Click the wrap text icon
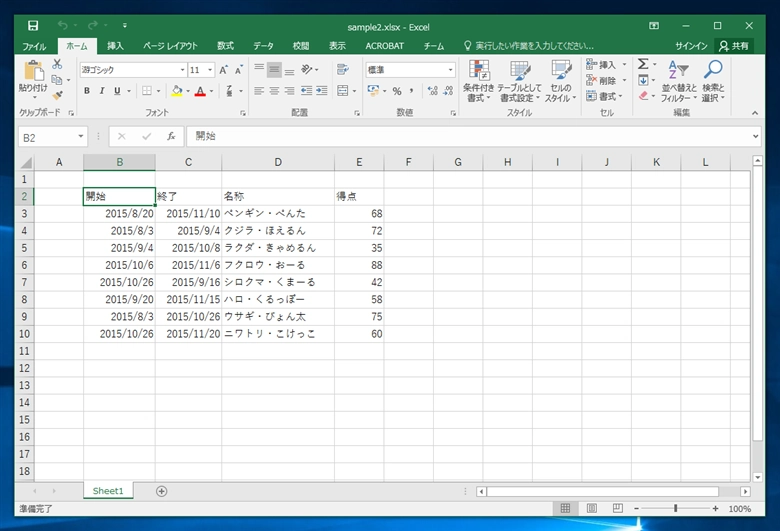The height and width of the screenshot is (531, 780). pyautogui.click(x=342, y=70)
